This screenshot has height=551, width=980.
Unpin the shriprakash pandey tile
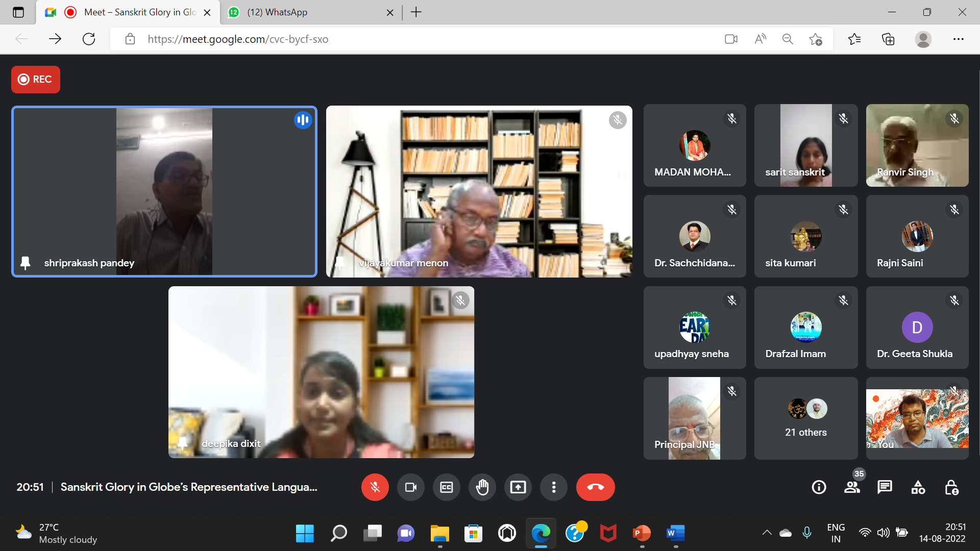25,263
